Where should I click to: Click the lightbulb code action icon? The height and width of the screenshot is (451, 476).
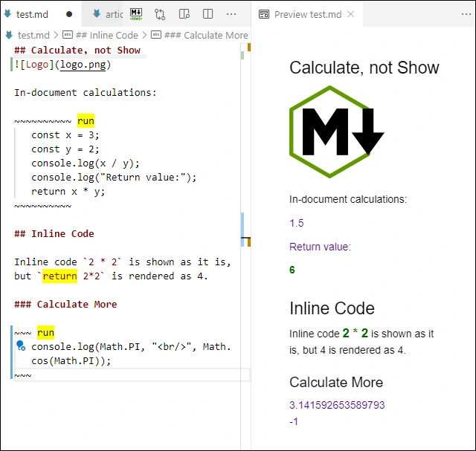(21, 345)
